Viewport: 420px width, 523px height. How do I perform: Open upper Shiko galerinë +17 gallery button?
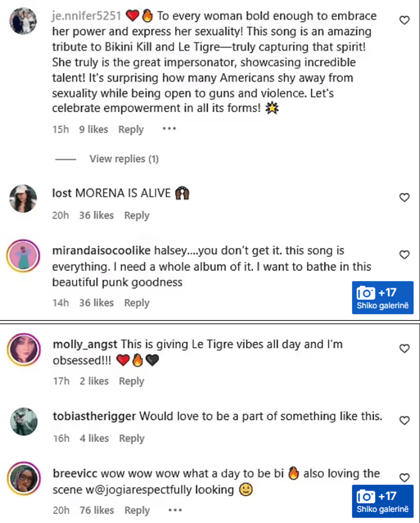click(383, 298)
